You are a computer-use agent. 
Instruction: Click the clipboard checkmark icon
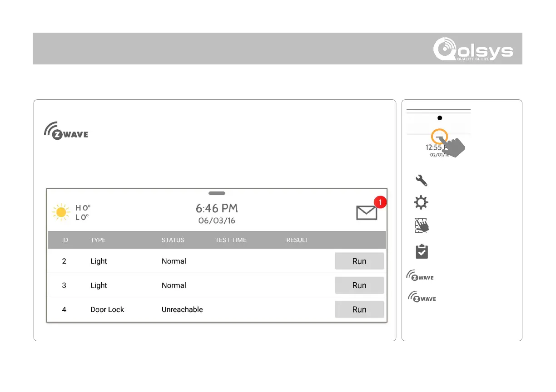tap(422, 252)
